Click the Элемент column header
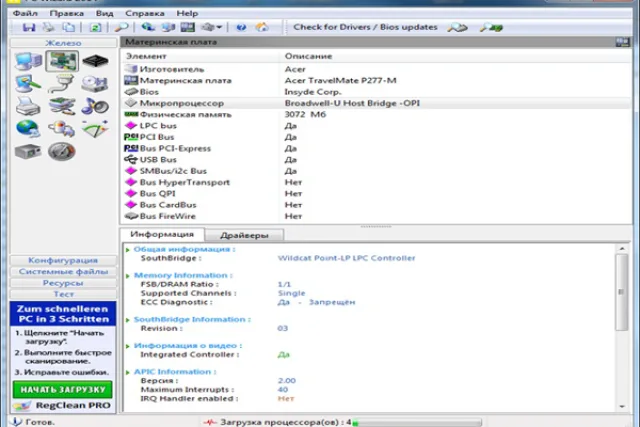Viewport: 640px width, 427px height. (200, 56)
